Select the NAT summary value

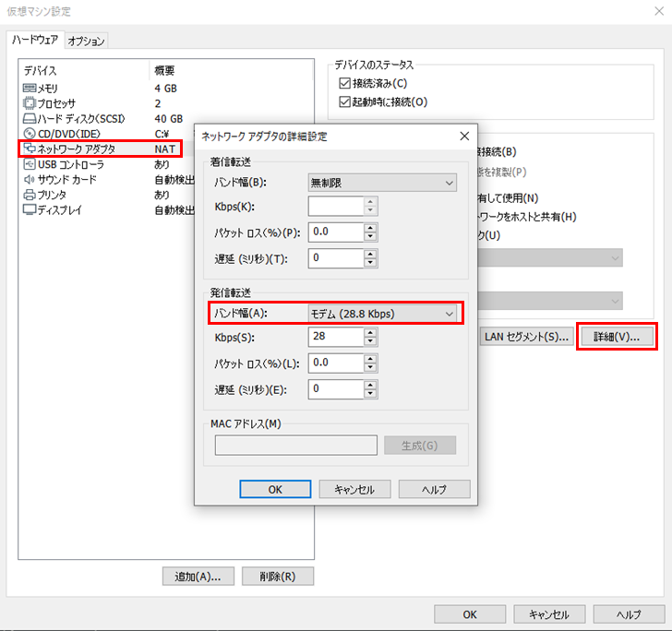(165, 149)
